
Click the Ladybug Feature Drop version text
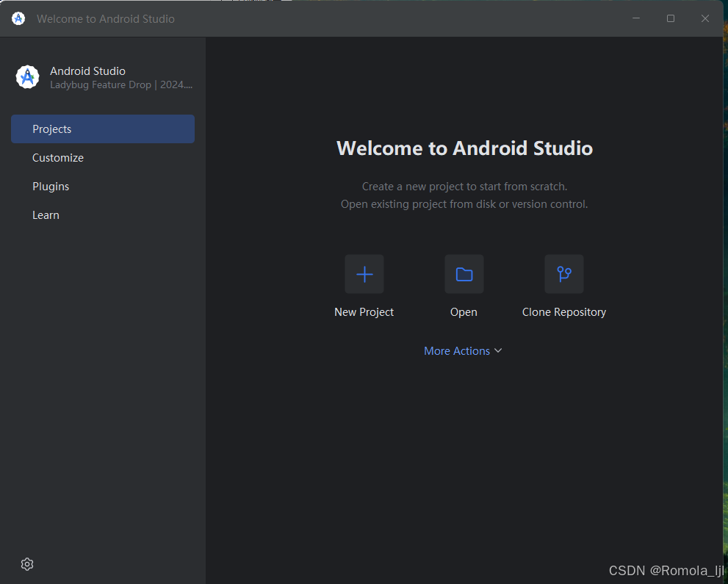point(121,85)
